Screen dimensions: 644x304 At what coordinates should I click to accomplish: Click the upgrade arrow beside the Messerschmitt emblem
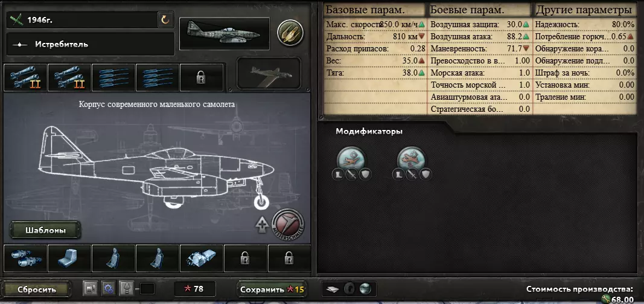coord(263,225)
